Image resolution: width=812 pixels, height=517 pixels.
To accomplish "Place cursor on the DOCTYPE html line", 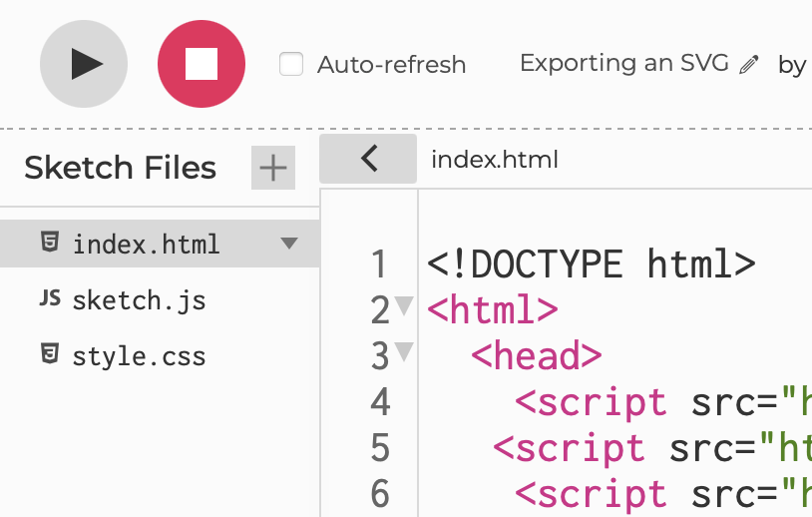I will pos(591,264).
